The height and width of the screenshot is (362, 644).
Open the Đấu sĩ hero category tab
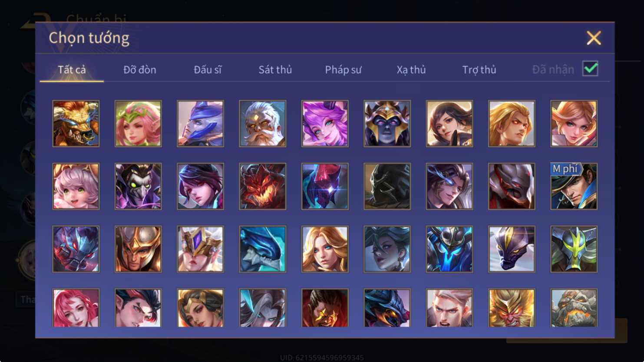[208, 69]
